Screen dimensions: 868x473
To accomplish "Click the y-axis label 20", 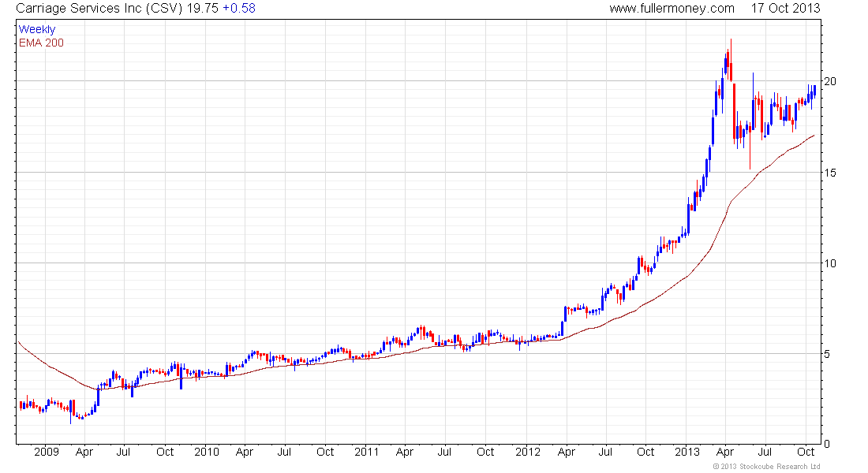I will point(830,81).
